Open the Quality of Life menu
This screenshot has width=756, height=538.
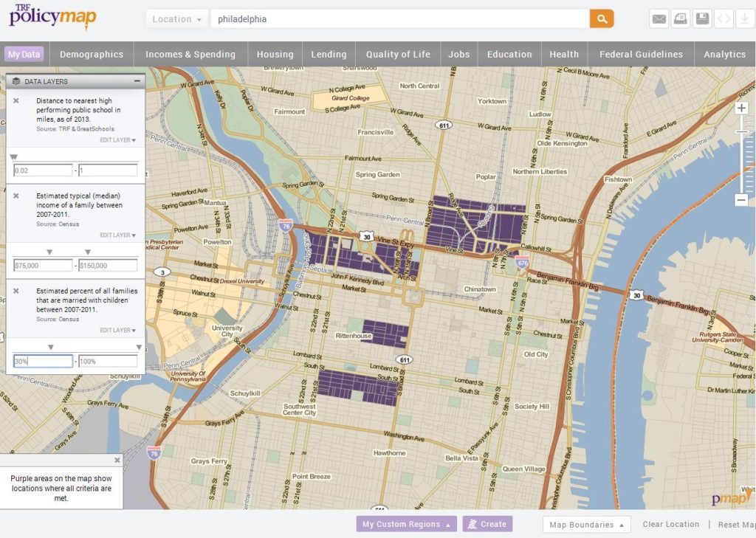[398, 54]
